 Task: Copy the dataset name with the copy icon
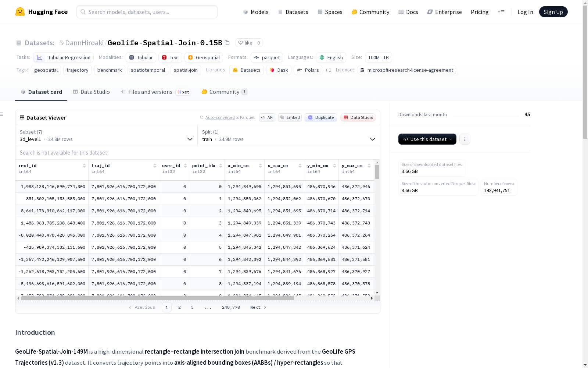tap(227, 43)
